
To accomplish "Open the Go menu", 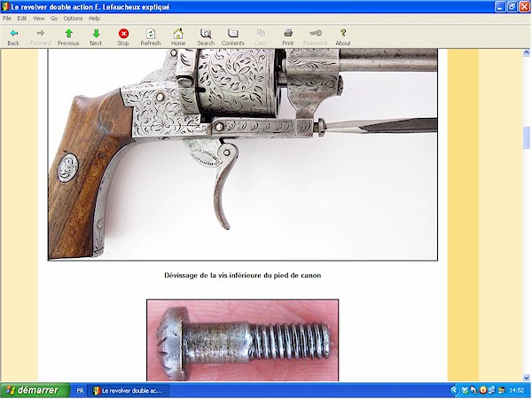I will pos(54,19).
